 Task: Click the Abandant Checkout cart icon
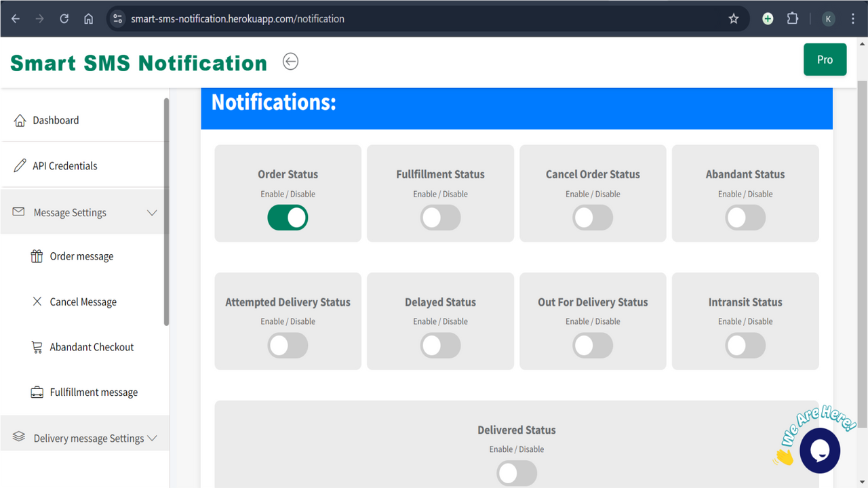click(x=37, y=347)
